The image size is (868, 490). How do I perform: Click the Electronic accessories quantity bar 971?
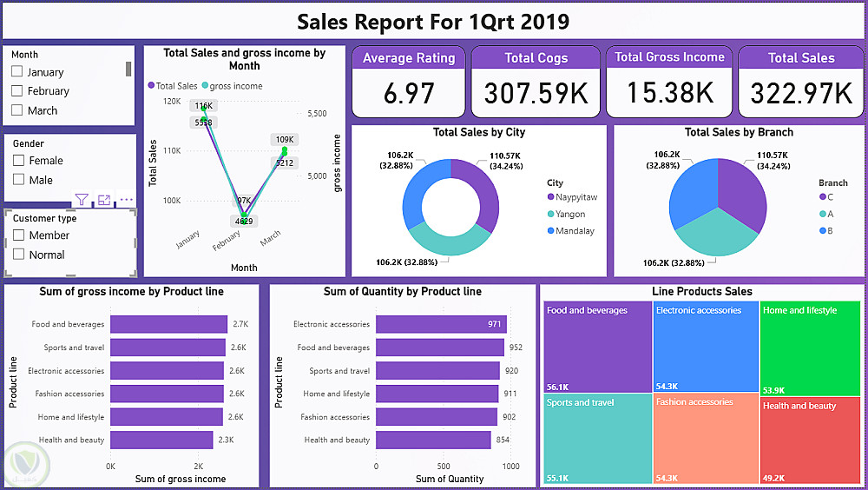(x=441, y=324)
